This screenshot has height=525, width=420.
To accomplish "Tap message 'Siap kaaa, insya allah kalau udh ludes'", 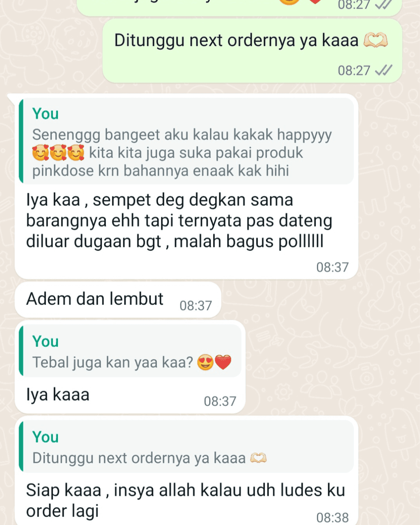I will tap(186, 471).
